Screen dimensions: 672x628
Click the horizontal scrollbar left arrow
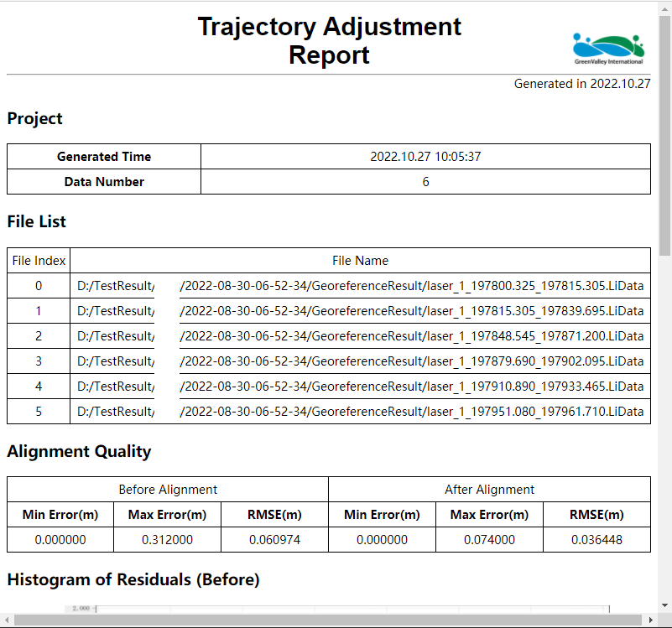7,620
